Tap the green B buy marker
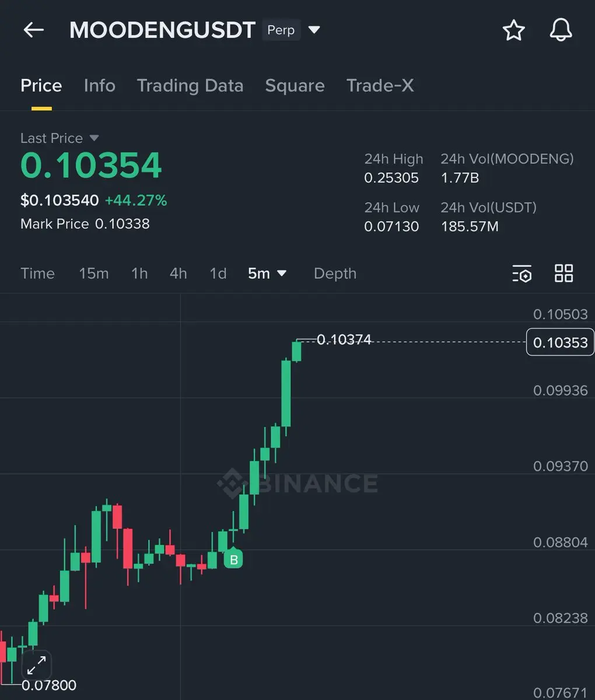Viewport: 595px width, 700px height. pyautogui.click(x=233, y=559)
